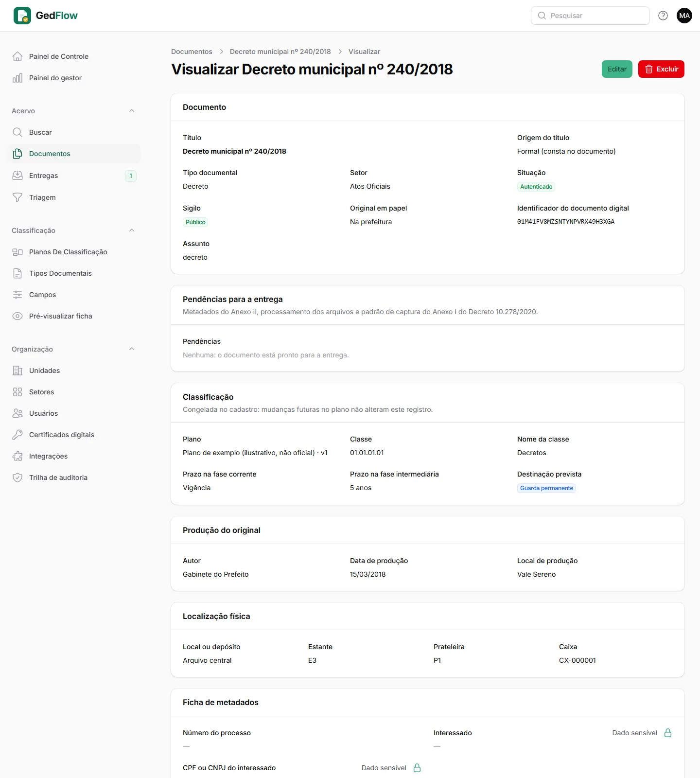Click the Autenticado status badge
Viewport: 700px width, 778px height.
tap(536, 187)
